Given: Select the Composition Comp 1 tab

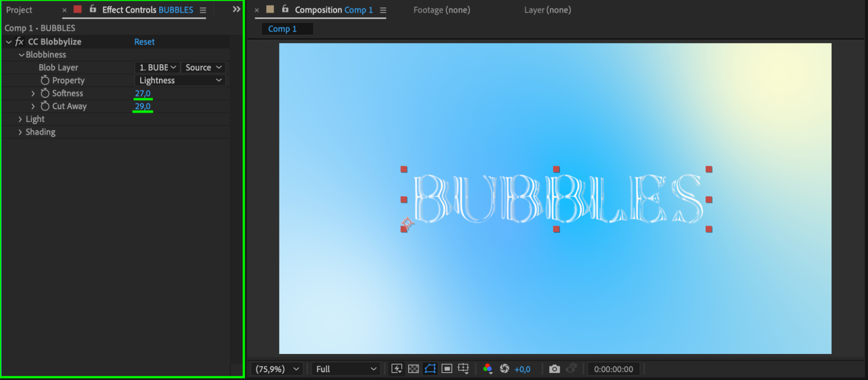Looking at the screenshot, I should tap(333, 10).
